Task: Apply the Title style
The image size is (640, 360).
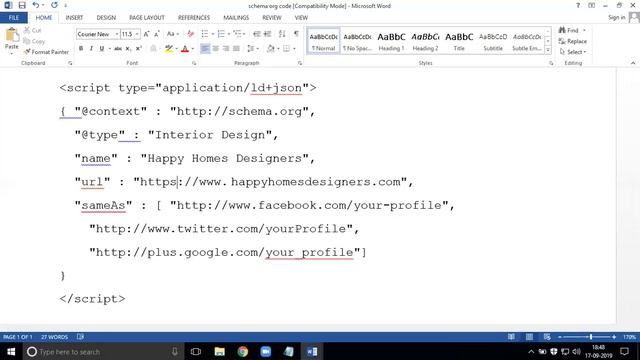Action: click(459, 41)
